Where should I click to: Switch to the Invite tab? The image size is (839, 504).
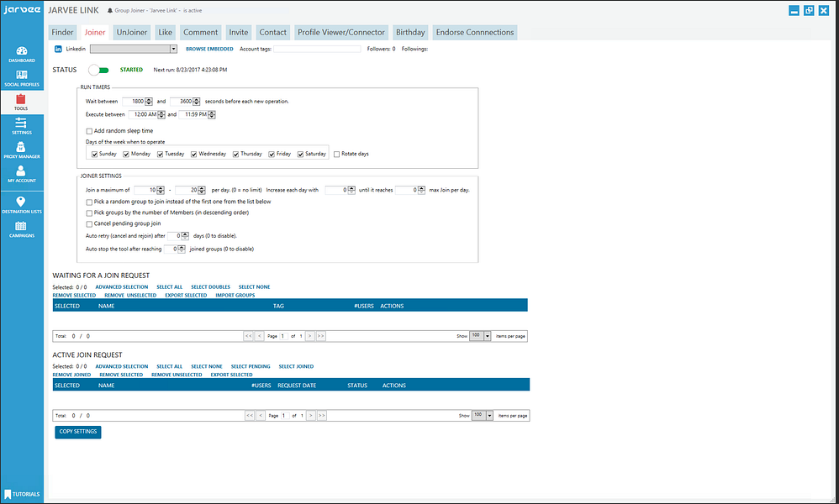(239, 32)
